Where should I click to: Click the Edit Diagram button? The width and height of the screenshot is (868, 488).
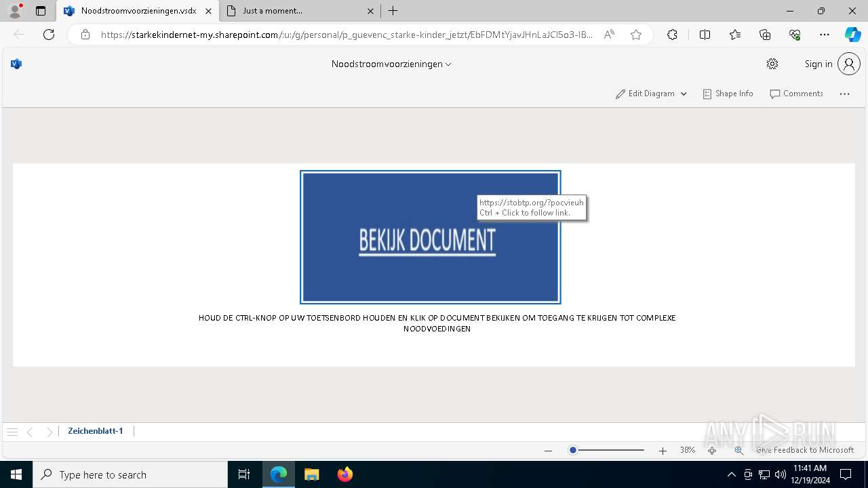click(645, 94)
